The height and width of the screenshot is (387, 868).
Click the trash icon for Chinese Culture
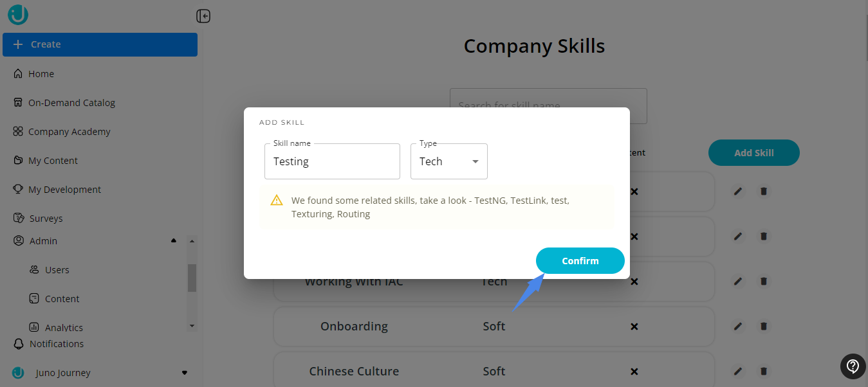(x=764, y=372)
